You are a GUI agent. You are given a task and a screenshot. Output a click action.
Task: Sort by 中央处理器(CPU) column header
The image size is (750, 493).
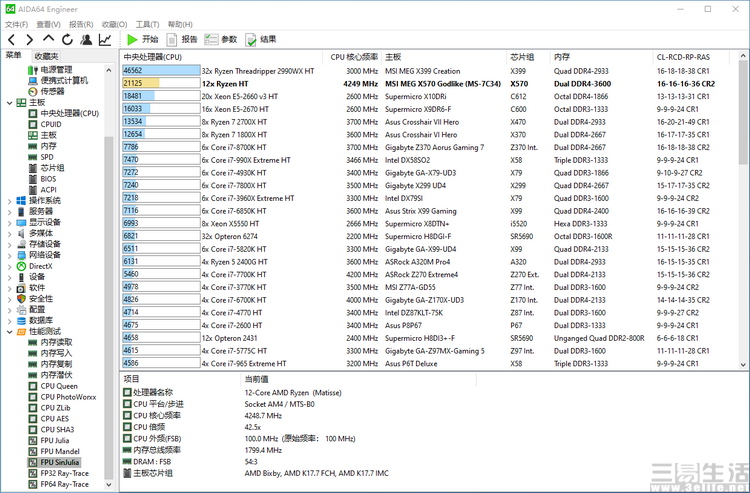[x=222, y=57]
